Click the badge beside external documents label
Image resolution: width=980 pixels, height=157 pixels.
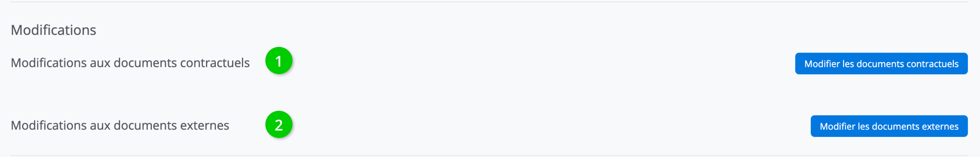[279, 125]
